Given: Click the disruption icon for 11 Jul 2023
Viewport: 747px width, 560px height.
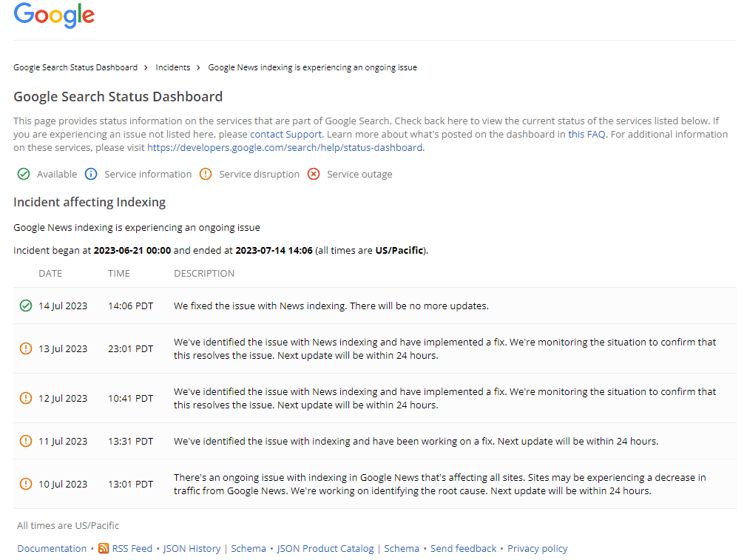Looking at the screenshot, I should [26, 441].
